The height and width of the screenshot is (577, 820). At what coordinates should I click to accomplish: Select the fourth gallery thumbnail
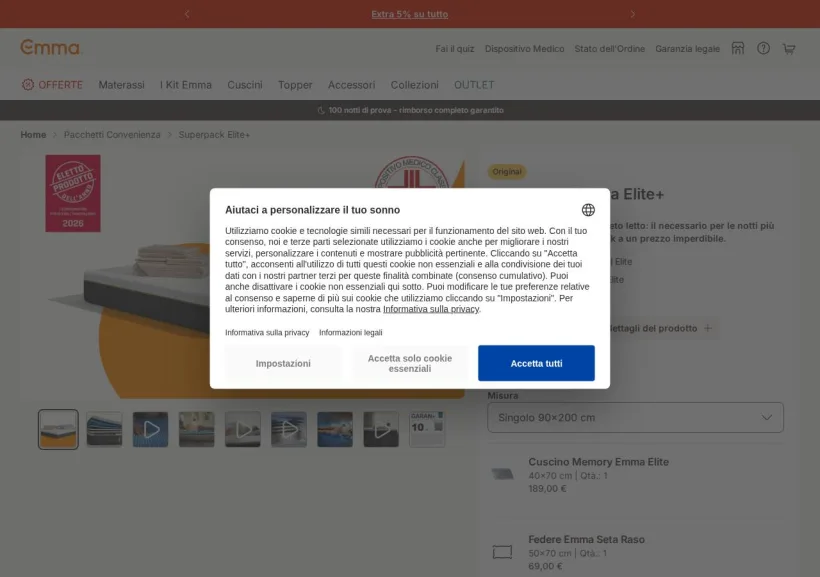coord(197,429)
